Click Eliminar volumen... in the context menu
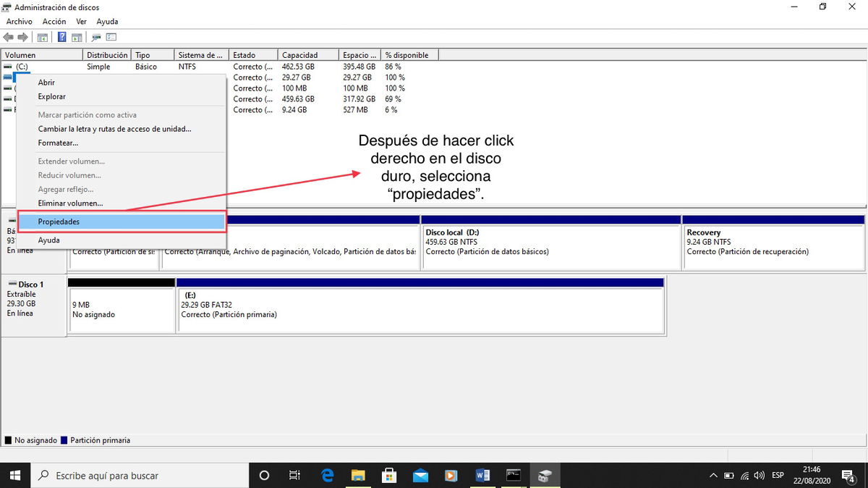868x488 pixels. 70,203
